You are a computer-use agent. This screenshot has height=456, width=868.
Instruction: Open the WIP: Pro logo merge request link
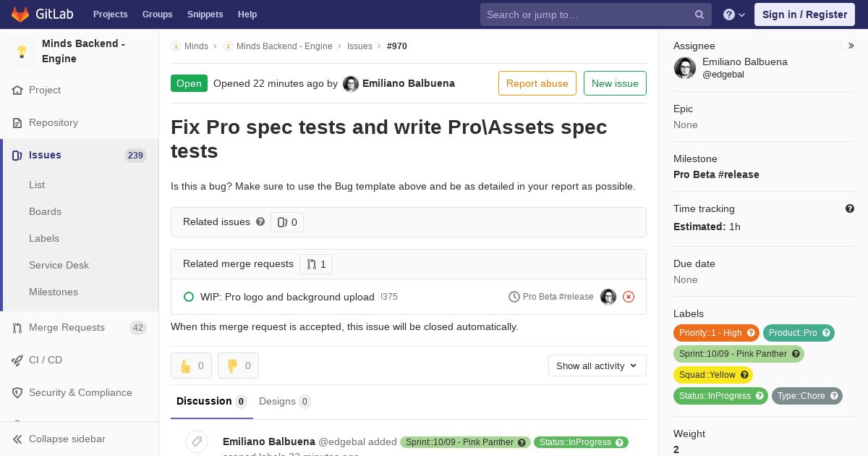[x=287, y=297]
